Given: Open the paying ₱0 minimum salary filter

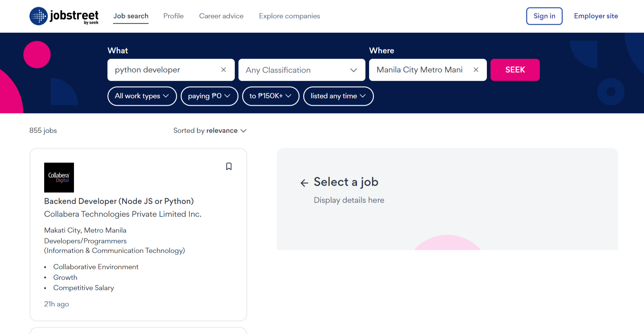Looking at the screenshot, I should click(x=209, y=96).
